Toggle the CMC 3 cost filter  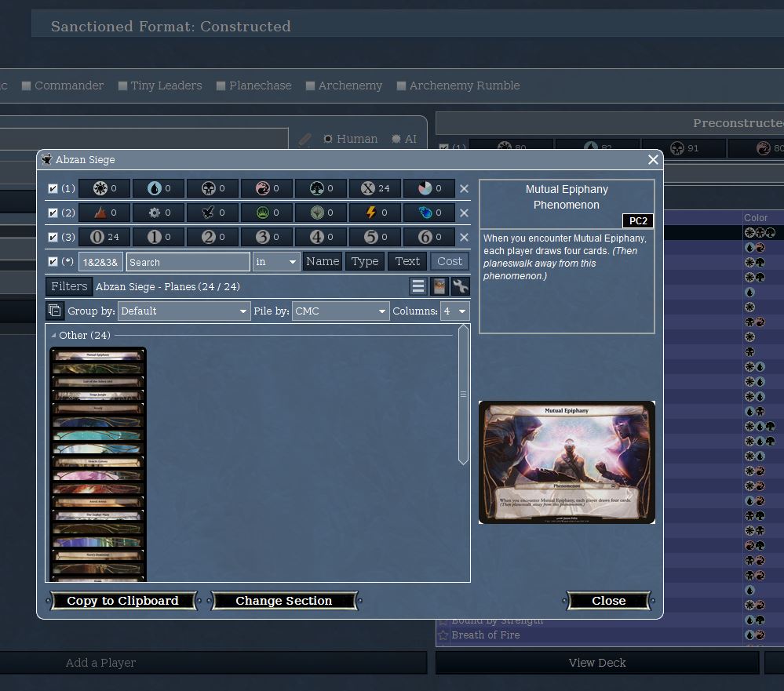267,237
